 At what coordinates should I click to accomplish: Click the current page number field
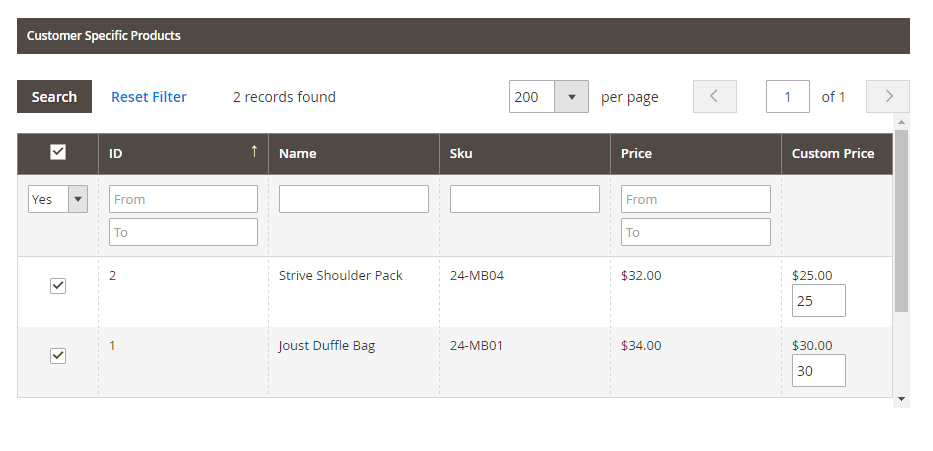788,97
